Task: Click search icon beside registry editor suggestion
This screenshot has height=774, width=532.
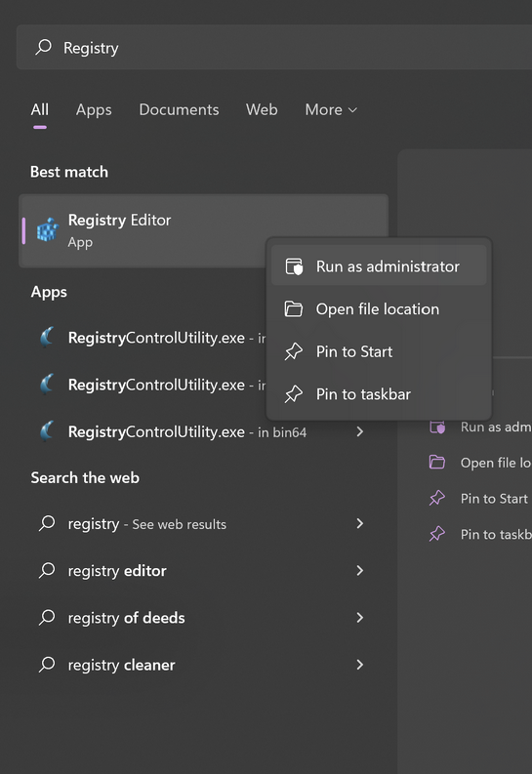Action: pos(47,570)
